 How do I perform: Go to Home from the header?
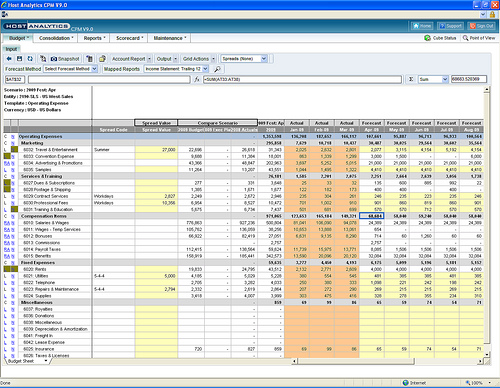[x=422, y=26]
